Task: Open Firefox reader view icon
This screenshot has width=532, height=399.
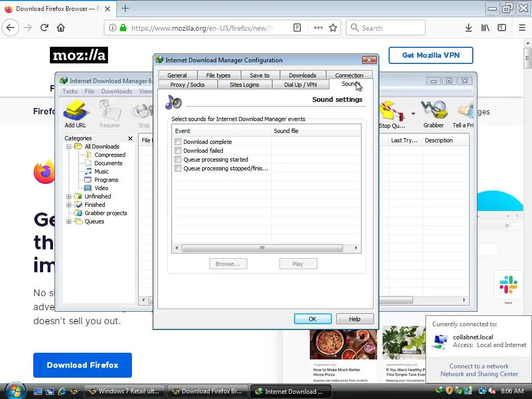Action: (297, 28)
